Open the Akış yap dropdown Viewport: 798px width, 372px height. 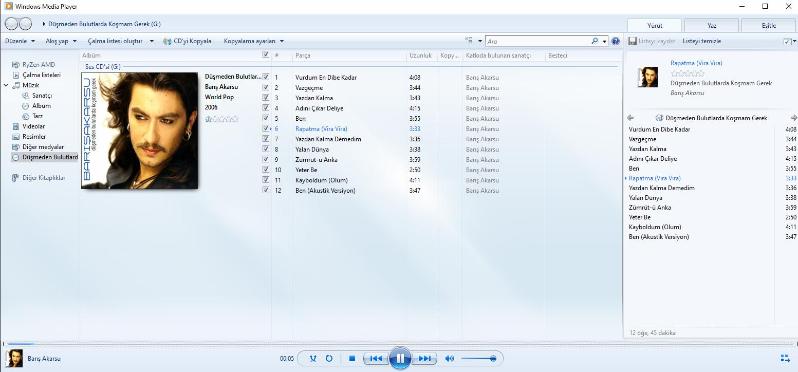61,41
